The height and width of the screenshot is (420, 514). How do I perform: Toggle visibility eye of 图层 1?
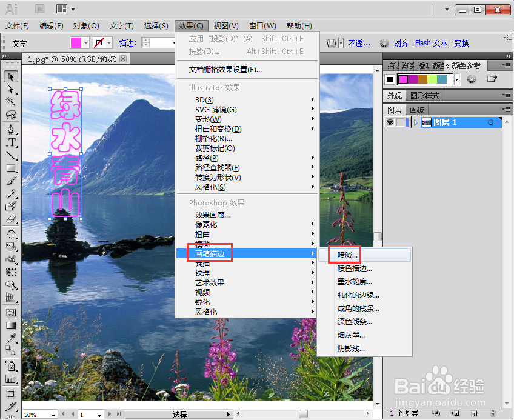pos(390,122)
